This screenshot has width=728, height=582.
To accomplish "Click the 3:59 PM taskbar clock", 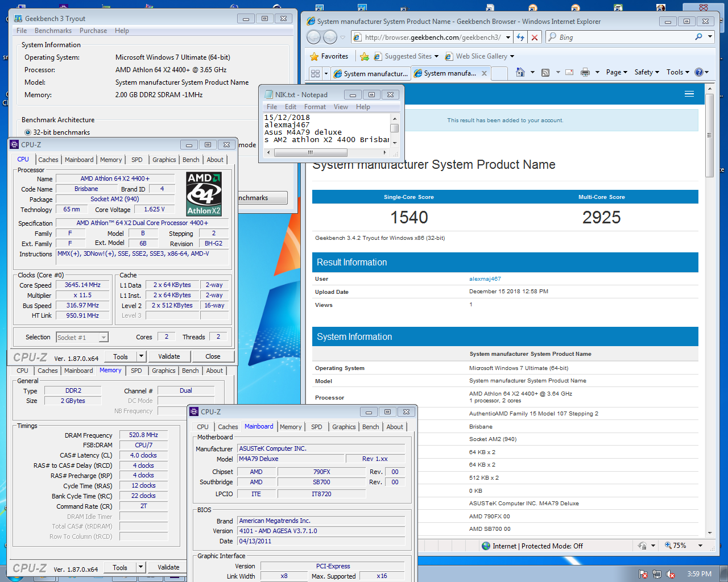I will [699, 574].
